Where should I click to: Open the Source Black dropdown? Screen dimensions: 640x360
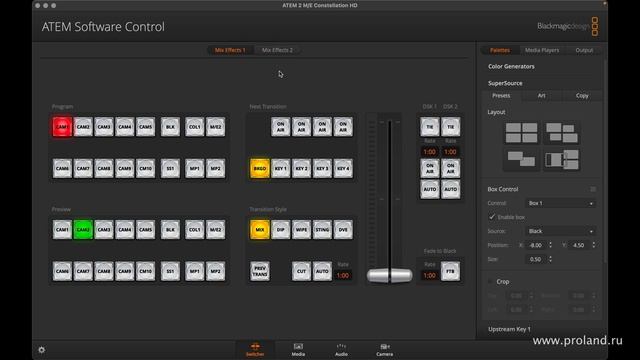(x=560, y=231)
